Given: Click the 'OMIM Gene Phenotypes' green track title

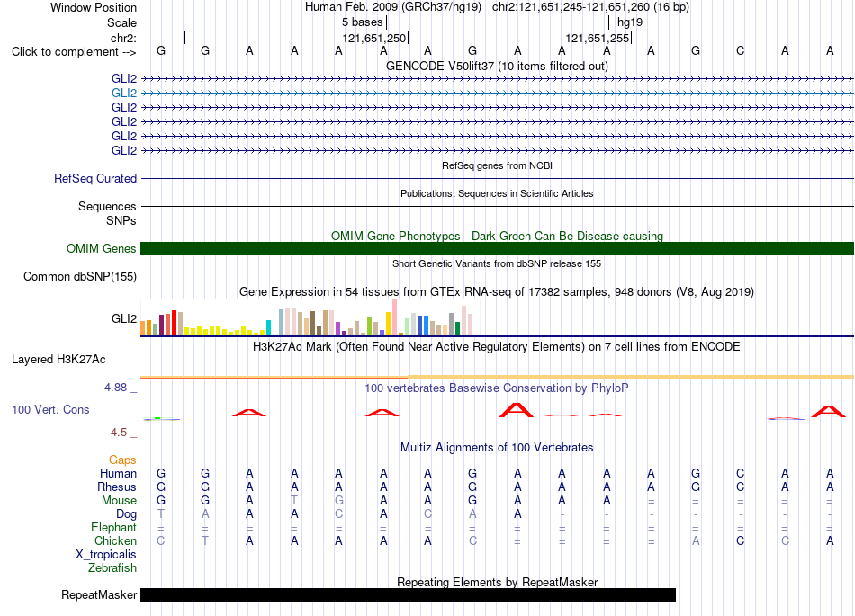Looking at the screenshot, I should 497,236.
